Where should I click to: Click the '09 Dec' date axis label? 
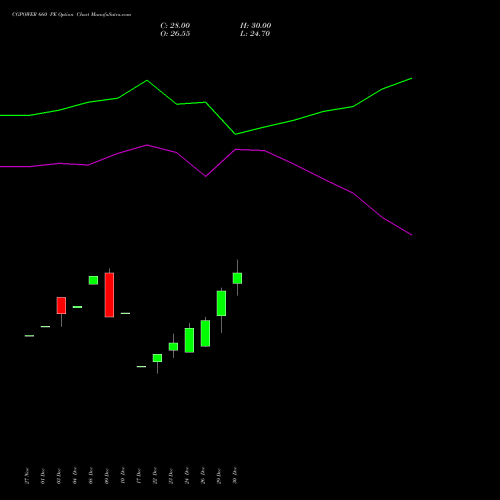click(x=107, y=476)
